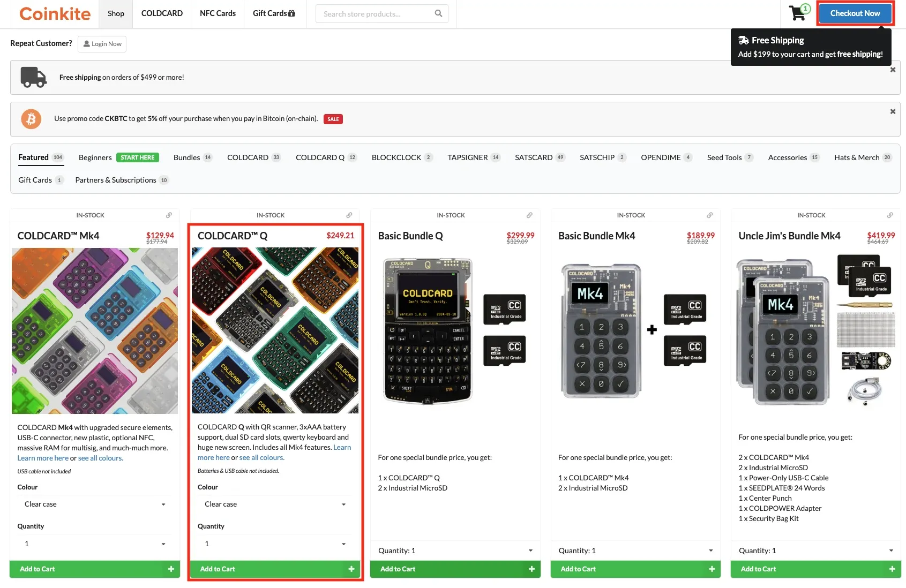Click the Basic Bundle Q title
The image size is (906, 588).
[410, 236]
